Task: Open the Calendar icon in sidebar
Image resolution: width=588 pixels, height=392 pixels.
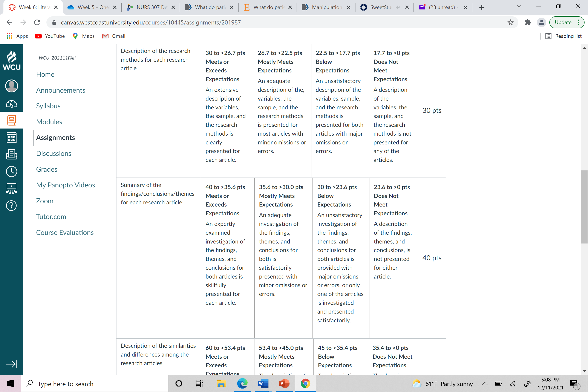Action: [12, 137]
